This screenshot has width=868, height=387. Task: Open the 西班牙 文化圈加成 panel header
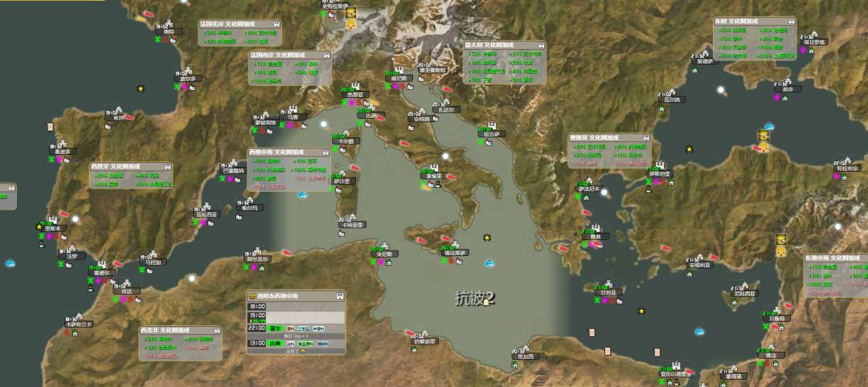pos(131,166)
